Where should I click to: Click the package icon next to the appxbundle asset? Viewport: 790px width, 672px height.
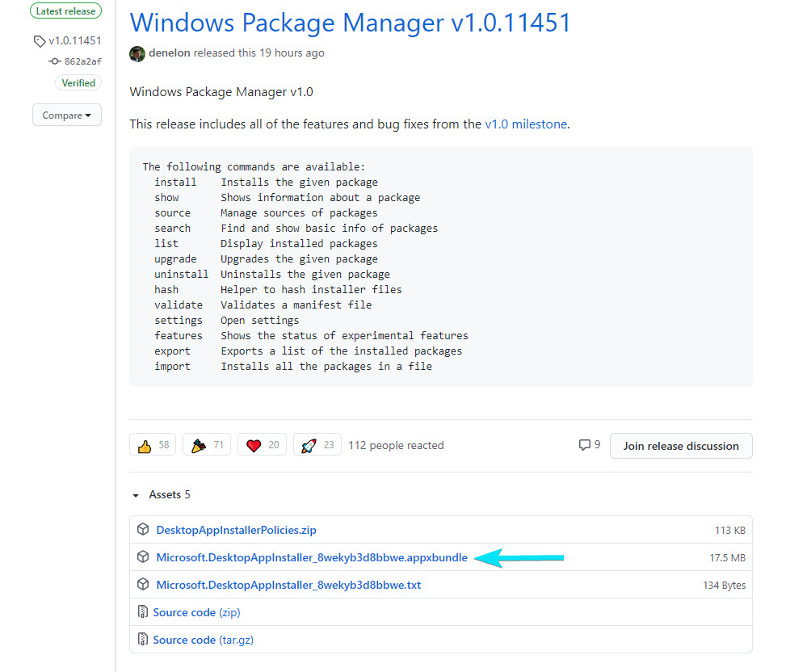143,556
